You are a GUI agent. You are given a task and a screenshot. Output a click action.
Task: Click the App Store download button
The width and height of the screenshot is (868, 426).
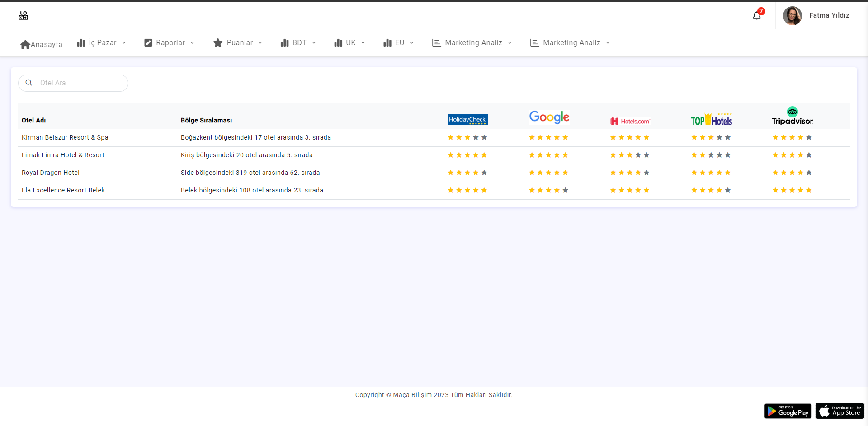[840, 411]
